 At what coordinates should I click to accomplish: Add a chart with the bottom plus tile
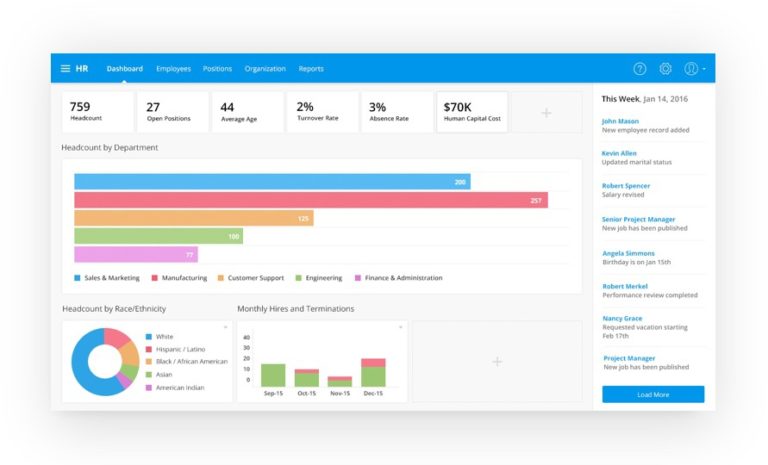point(497,362)
